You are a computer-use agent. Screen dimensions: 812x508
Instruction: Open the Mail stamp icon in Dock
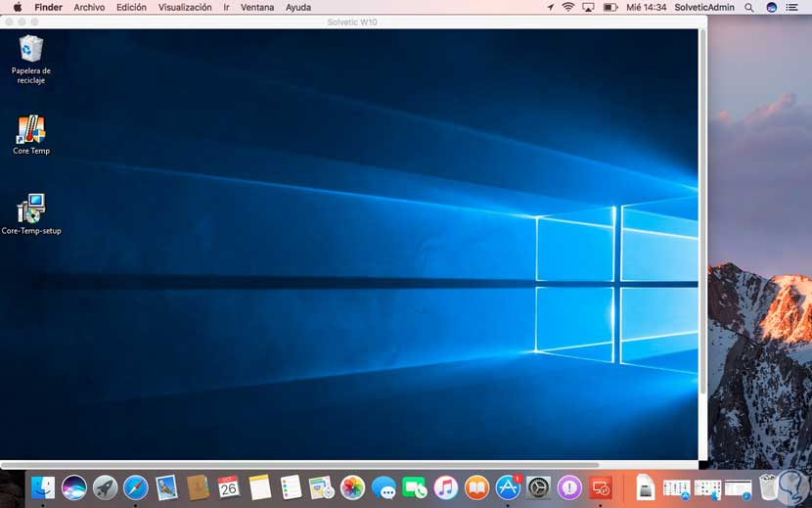pyautogui.click(x=166, y=487)
